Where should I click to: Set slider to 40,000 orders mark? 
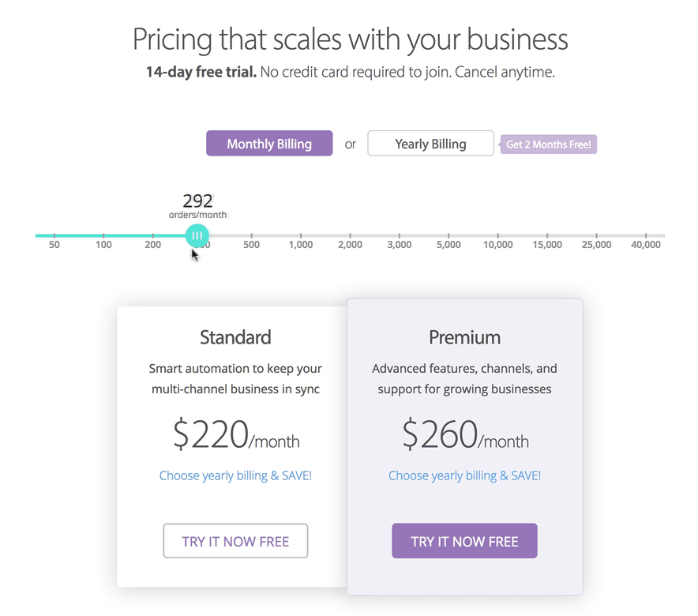point(645,235)
